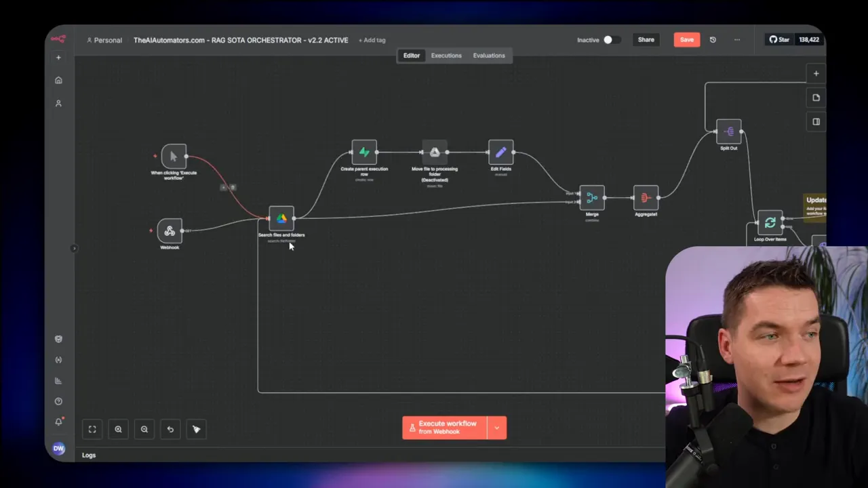Zoom out on the canvas
Image resolution: width=868 pixels, height=488 pixels.
pyautogui.click(x=144, y=429)
